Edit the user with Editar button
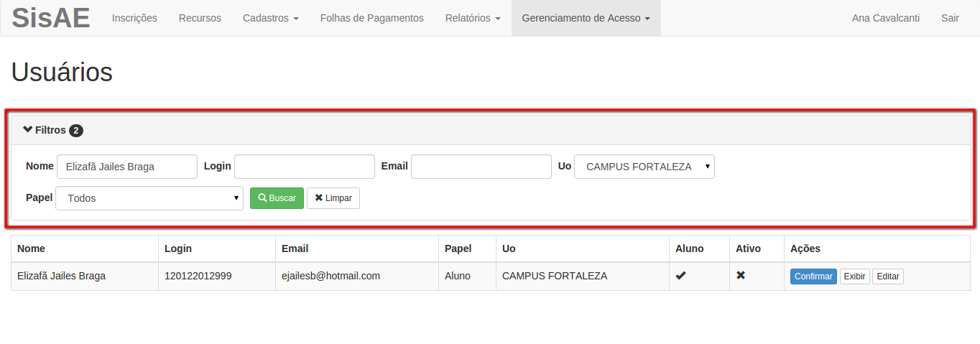Image resolution: width=980 pixels, height=344 pixels. [888, 276]
